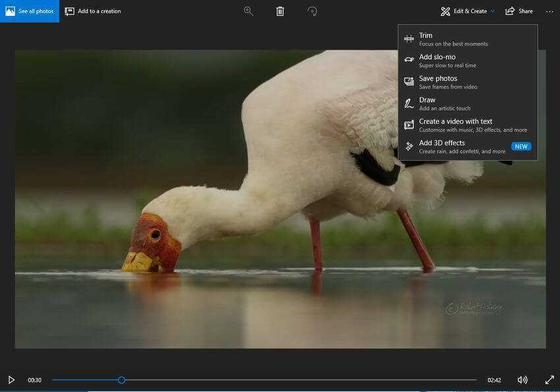
Task: Click the 02:42 duration label
Action: pos(494,380)
